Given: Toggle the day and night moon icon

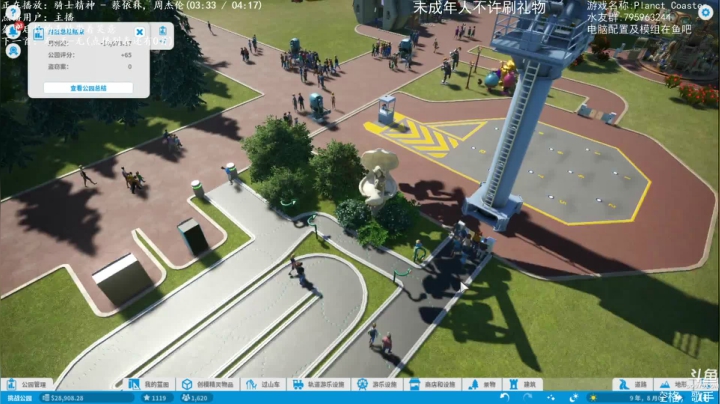Looking at the screenshot, I should pyautogui.click(x=574, y=398).
